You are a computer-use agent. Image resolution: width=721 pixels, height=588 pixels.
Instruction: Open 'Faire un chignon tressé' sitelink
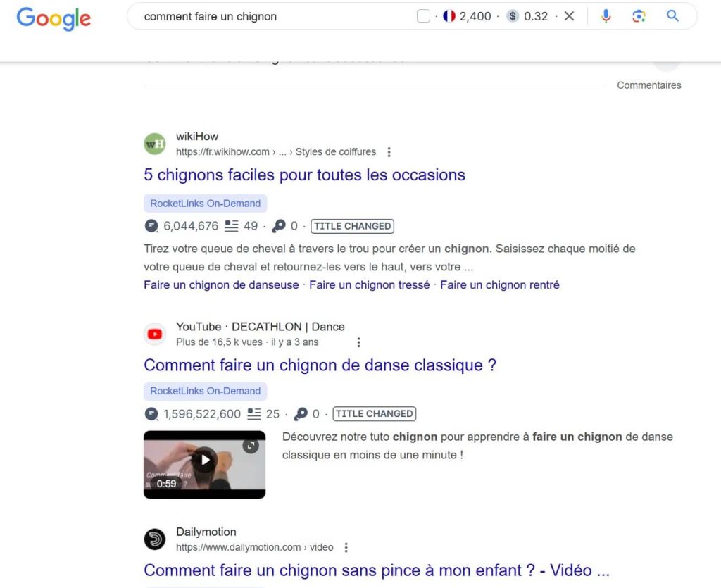coord(369,285)
